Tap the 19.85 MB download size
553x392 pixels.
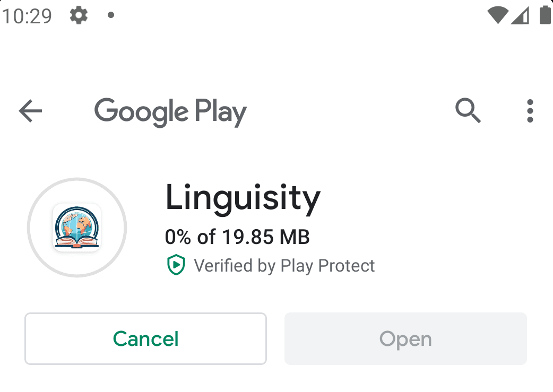pos(265,237)
